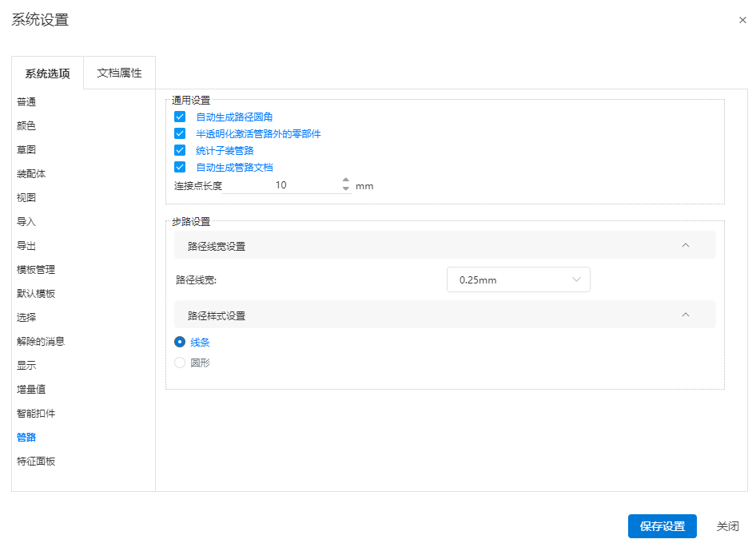Click the up arrow of 连接点长度 stepper
Viewport: 756px width, 543px height.
pyautogui.click(x=346, y=180)
